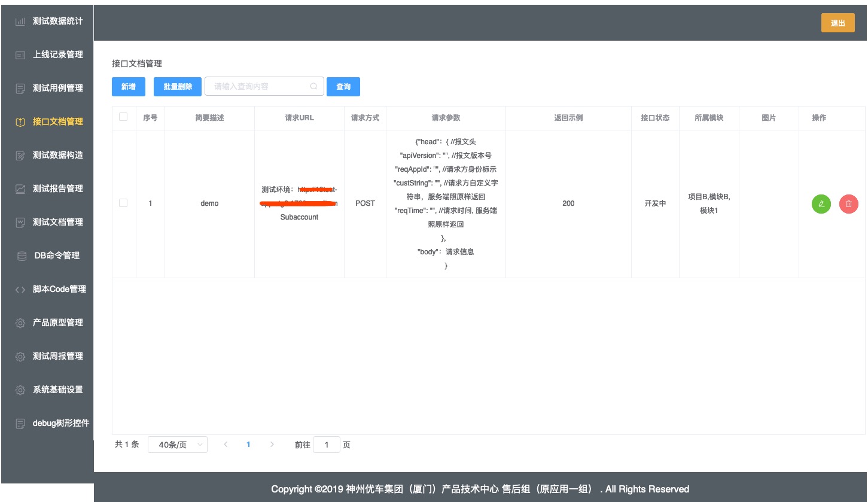Click the 开发中 status cell
This screenshot has height=502, width=868.
tap(655, 203)
